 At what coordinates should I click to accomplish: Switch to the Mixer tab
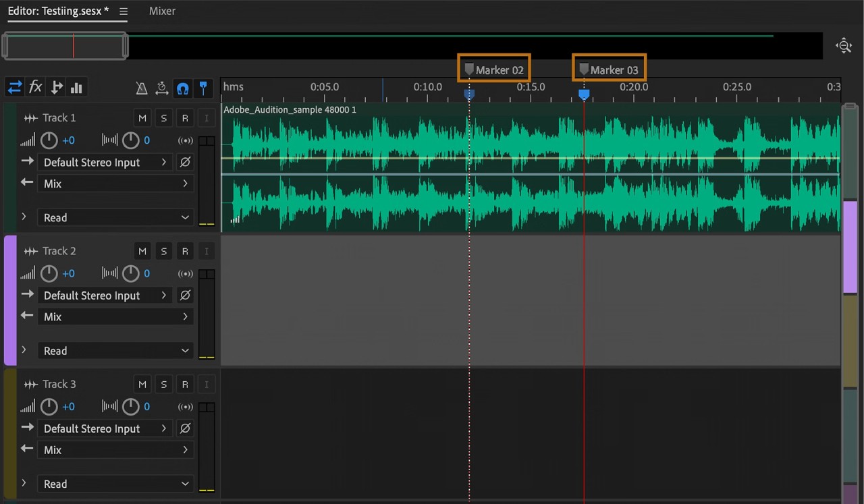pos(162,11)
